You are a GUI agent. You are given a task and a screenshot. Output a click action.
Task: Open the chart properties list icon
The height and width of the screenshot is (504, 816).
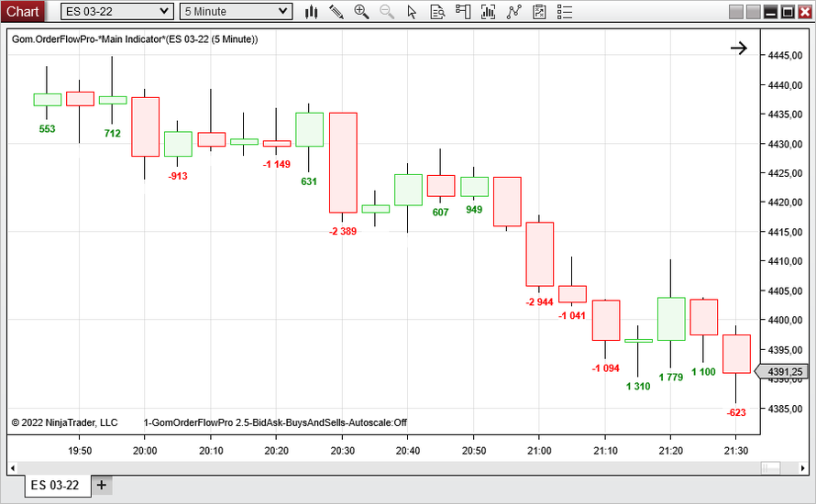tap(565, 11)
